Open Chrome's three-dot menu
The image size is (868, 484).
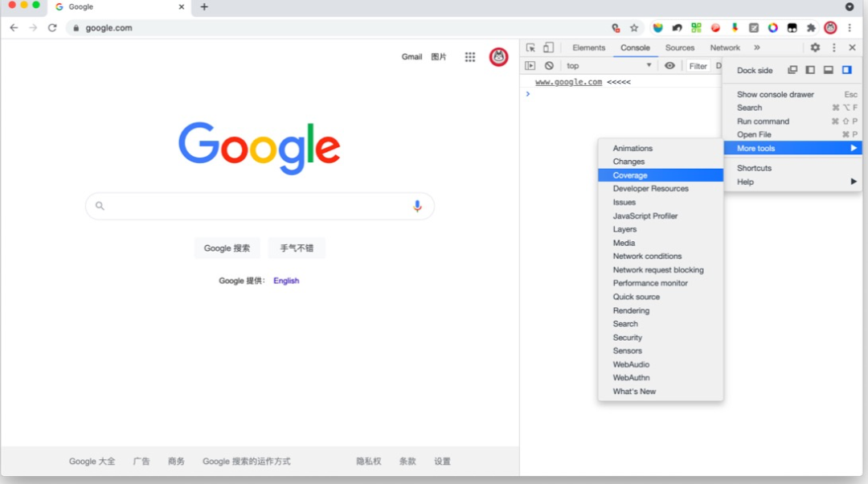(x=850, y=27)
